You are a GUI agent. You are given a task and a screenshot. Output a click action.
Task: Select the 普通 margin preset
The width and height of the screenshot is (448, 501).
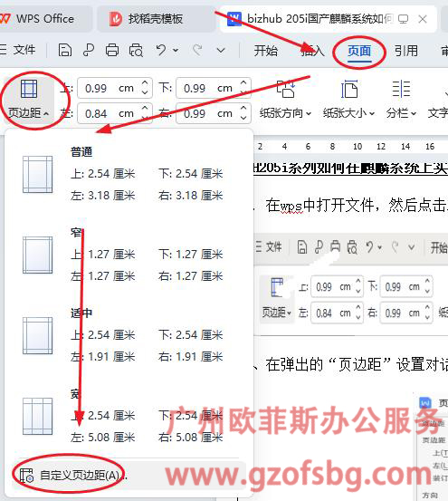coord(129,174)
